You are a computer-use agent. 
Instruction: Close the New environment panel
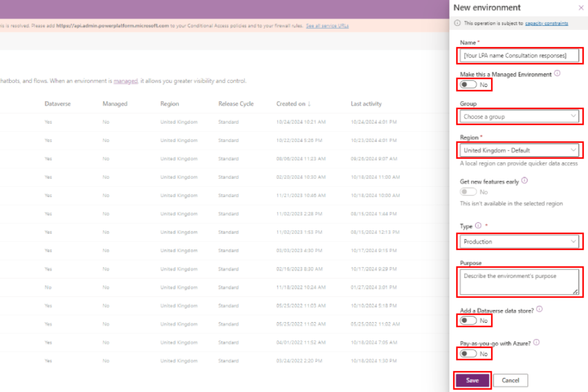(581, 8)
